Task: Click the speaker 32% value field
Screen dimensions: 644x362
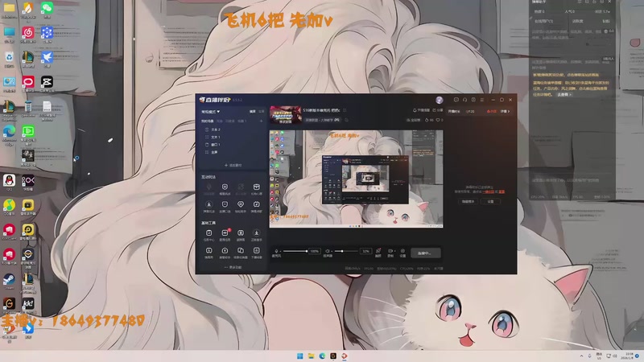Action: pyautogui.click(x=365, y=251)
